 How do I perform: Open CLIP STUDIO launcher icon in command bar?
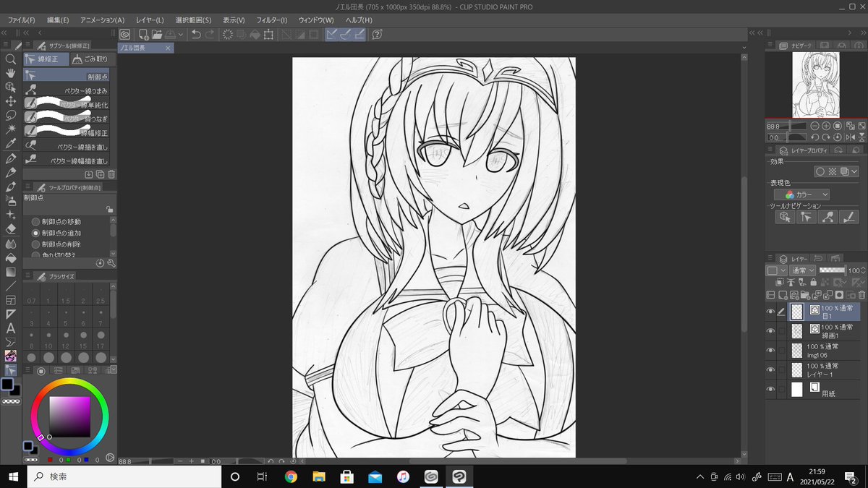(x=125, y=34)
